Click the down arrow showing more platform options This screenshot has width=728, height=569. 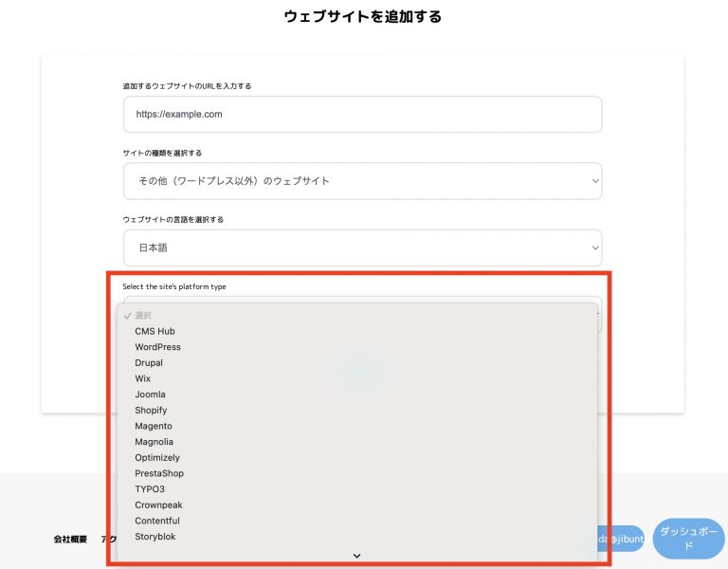click(356, 556)
